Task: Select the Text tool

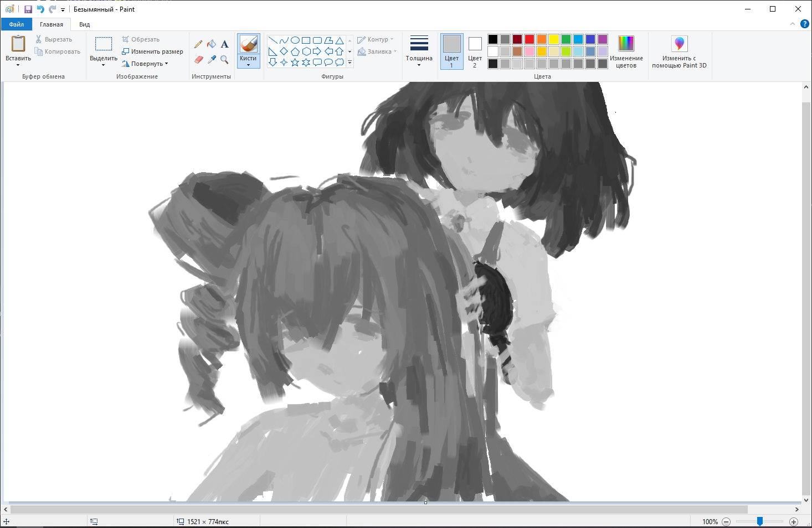Action: pyautogui.click(x=224, y=44)
